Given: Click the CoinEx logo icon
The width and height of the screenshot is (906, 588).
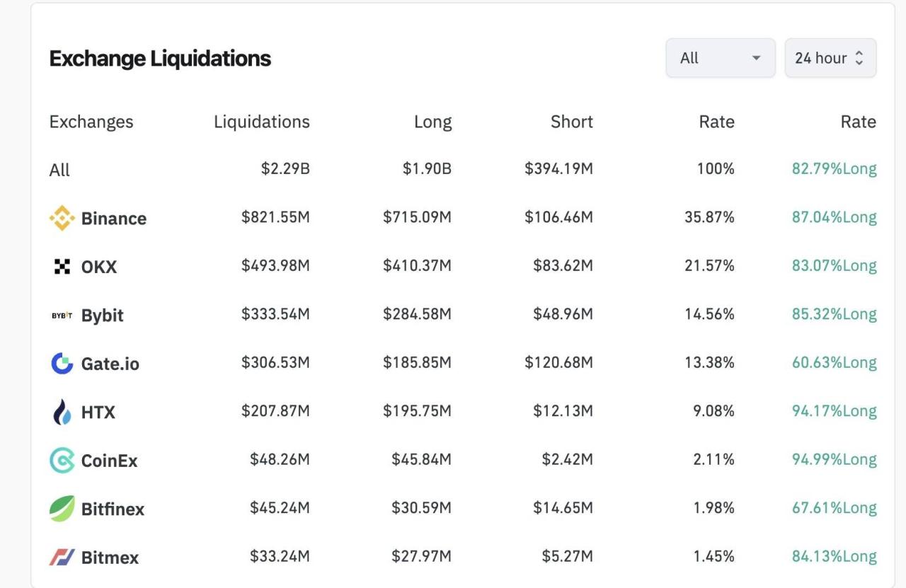Looking at the screenshot, I should 62,461.
